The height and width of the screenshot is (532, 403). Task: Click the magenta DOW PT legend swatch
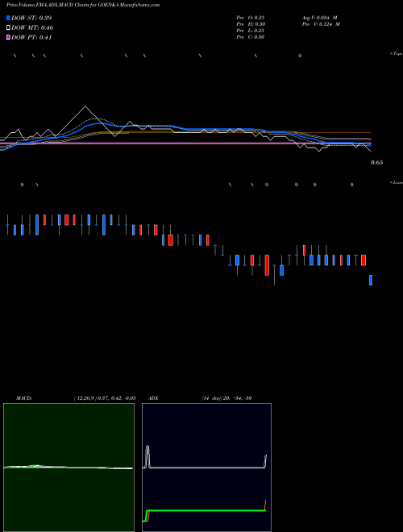pos(8,38)
